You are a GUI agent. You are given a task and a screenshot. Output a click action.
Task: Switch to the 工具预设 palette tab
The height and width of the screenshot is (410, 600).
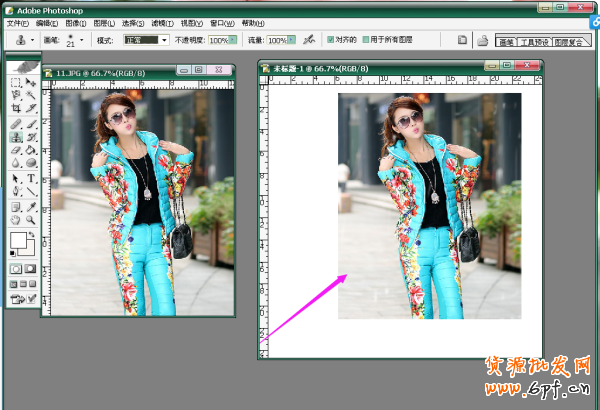(x=532, y=41)
